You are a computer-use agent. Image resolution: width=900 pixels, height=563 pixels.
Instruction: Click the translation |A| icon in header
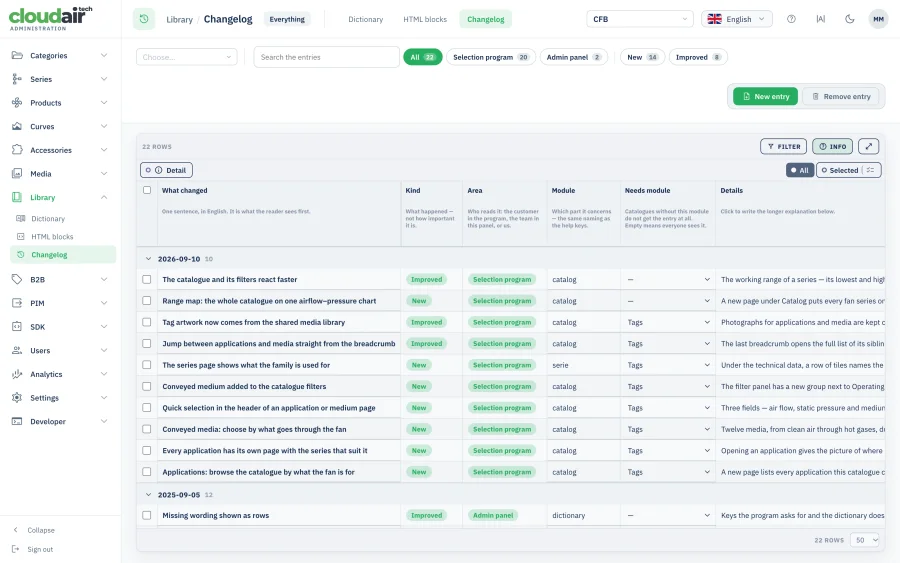pos(820,19)
